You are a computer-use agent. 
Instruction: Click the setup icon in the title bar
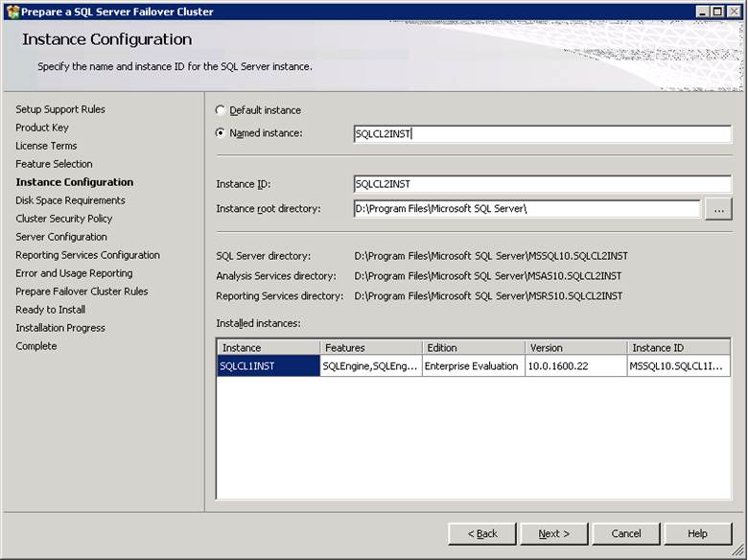[12, 12]
